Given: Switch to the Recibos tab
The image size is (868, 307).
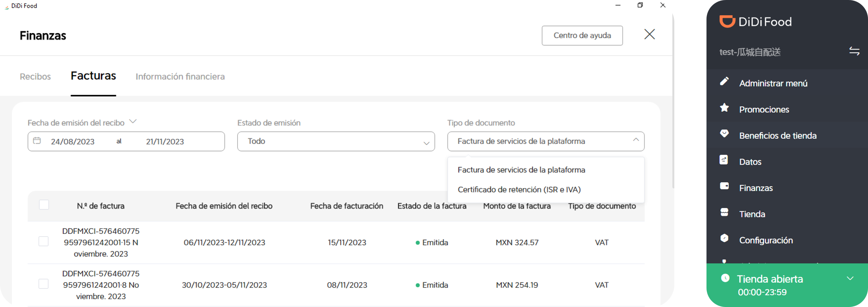Looking at the screenshot, I should pyautogui.click(x=35, y=77).
